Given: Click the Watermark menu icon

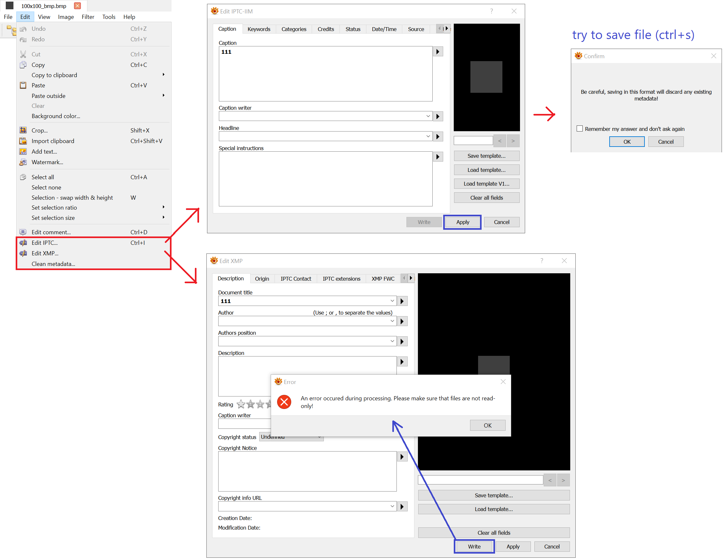Looking at the screenshot, I should coord(23,162).
